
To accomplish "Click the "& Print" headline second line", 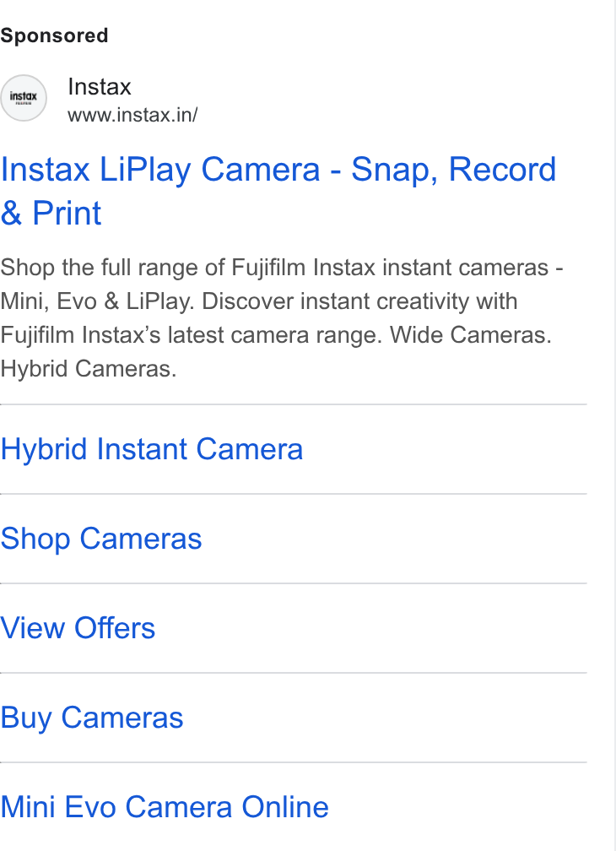I will pos(51,213).
